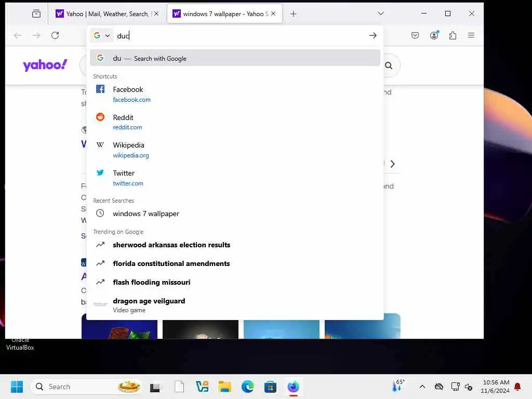The image size is (532, 399).
Task: Click the muted volume tray icon
Action: point(469,387)
